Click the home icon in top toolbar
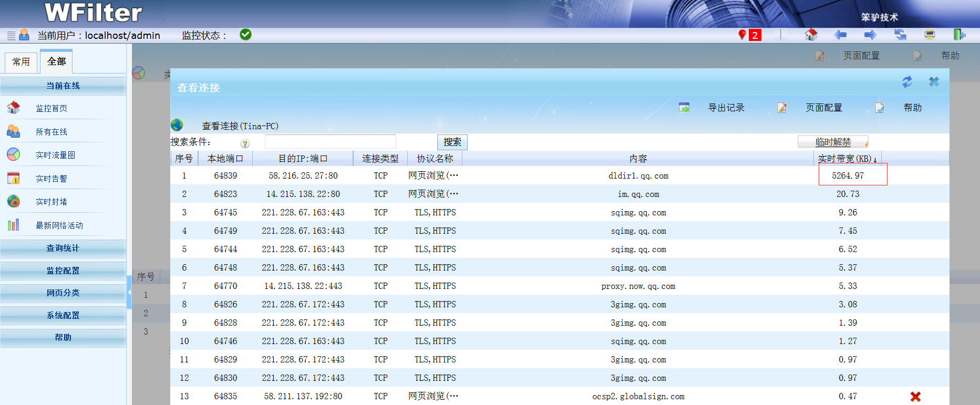 [x=811, y=35]
